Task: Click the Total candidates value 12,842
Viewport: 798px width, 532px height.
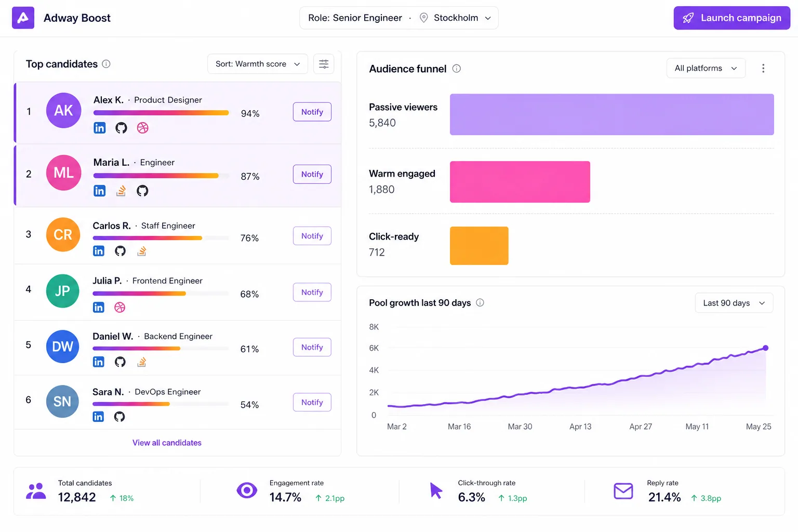Action: [x=77, y=497]
